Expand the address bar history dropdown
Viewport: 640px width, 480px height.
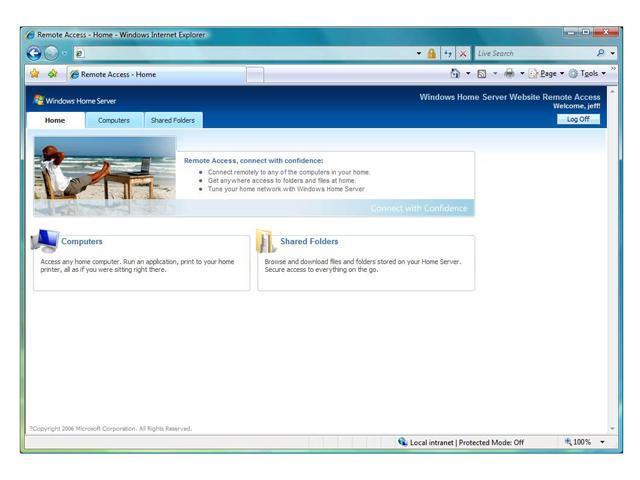[419, 53]
